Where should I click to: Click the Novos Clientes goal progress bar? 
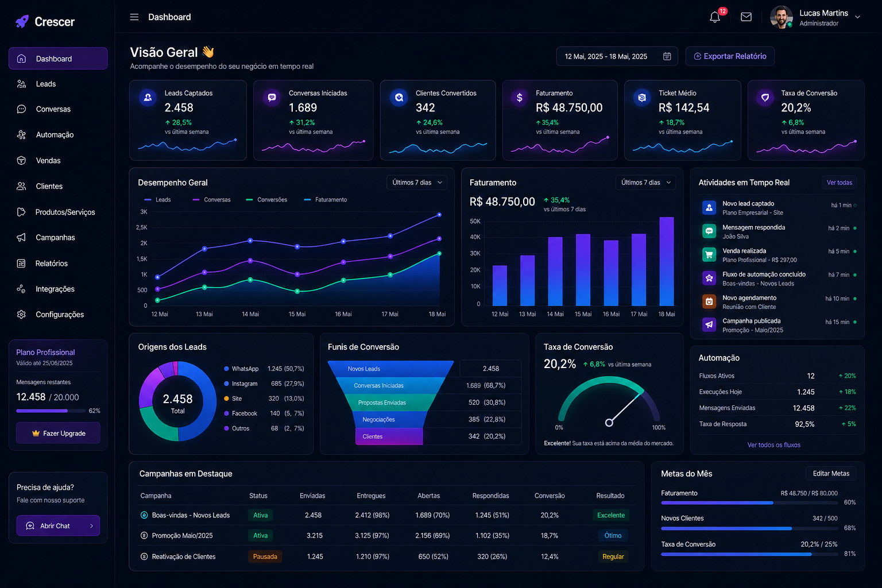(749, 528)
